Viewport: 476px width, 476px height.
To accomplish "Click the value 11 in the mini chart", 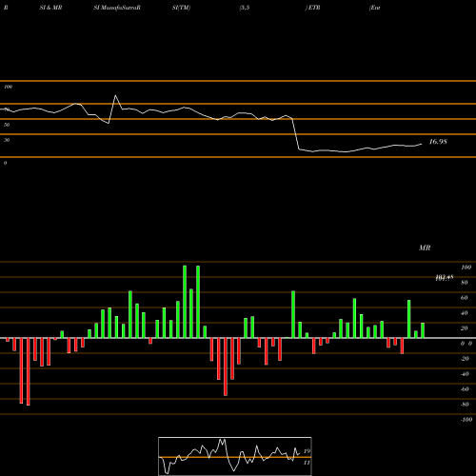I will [x=307, y=463].
